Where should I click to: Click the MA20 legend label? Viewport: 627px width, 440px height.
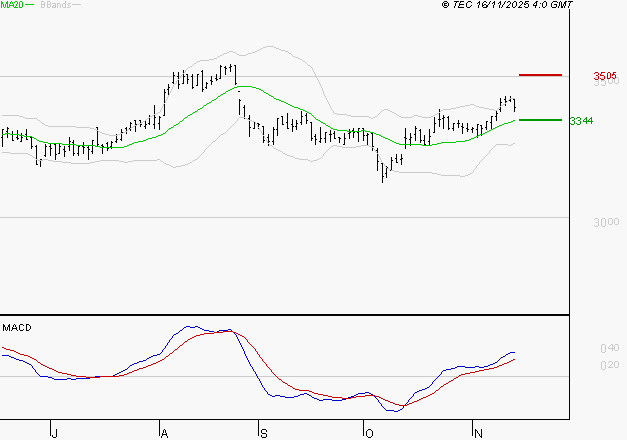coord(12,5)
